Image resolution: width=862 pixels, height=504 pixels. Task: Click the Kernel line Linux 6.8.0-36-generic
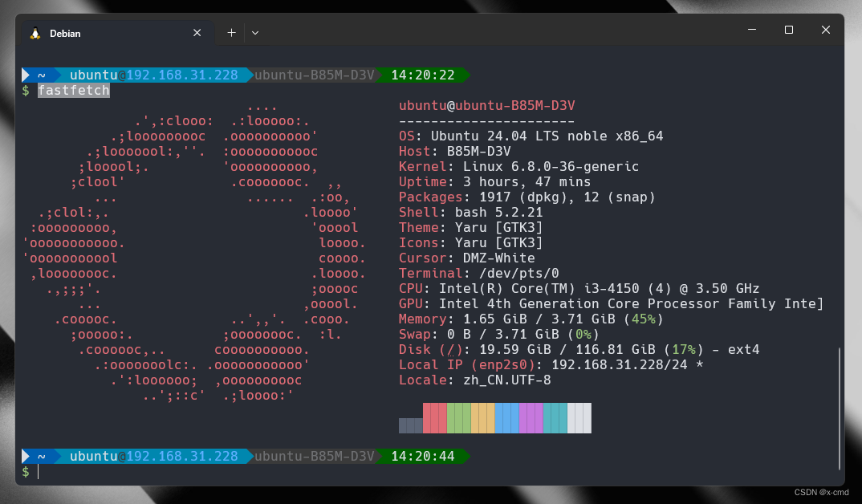pos(519,167)
